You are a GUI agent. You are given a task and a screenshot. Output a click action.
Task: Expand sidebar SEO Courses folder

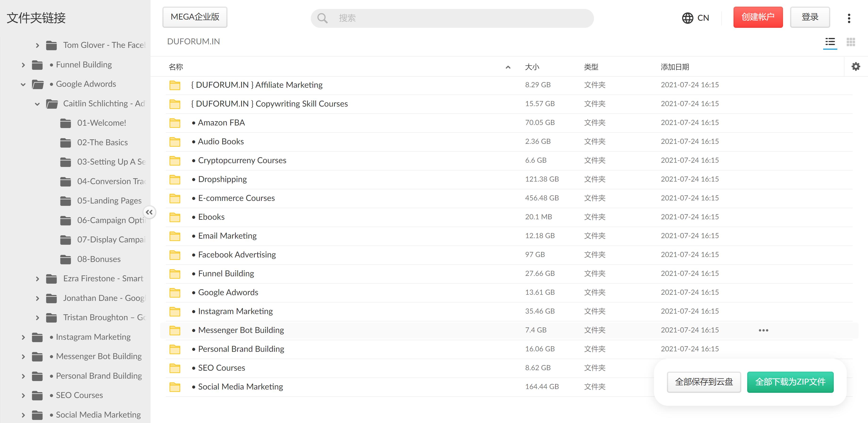23,395
